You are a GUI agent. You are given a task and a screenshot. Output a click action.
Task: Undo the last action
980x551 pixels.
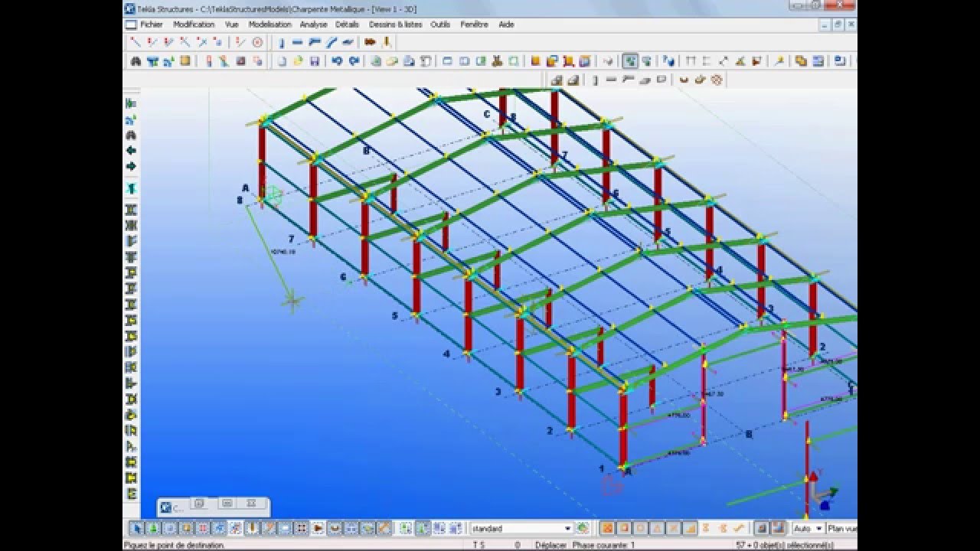[x=336, y=60]
